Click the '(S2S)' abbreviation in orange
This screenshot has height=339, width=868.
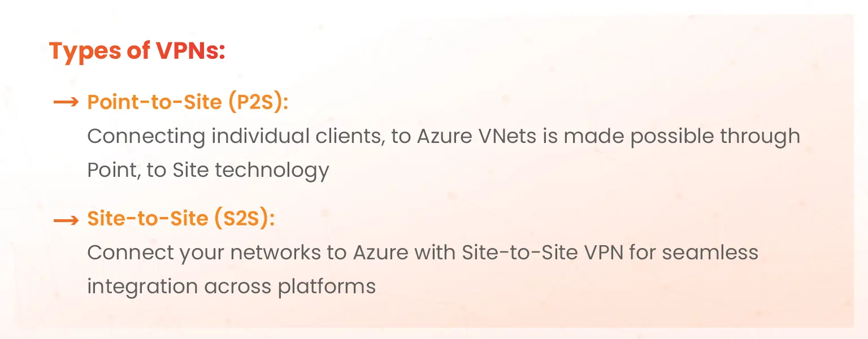coord(242,219)
